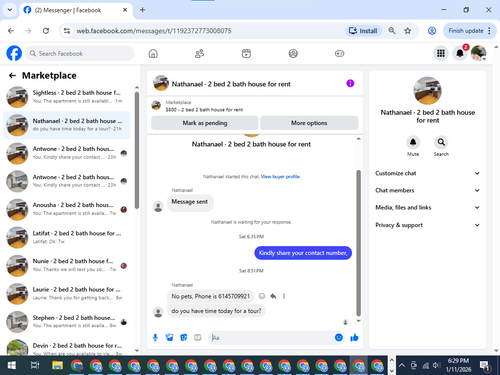Image resolution: width=500 pixels, height=375 pixels.
Task: Bookmark this page with the star
Action: (x=407, y=31)
